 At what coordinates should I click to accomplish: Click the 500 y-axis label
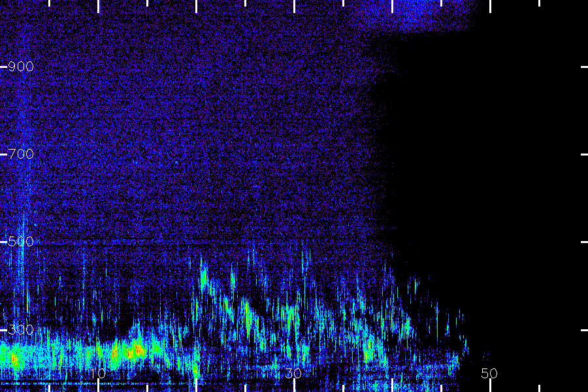point(21,242)
